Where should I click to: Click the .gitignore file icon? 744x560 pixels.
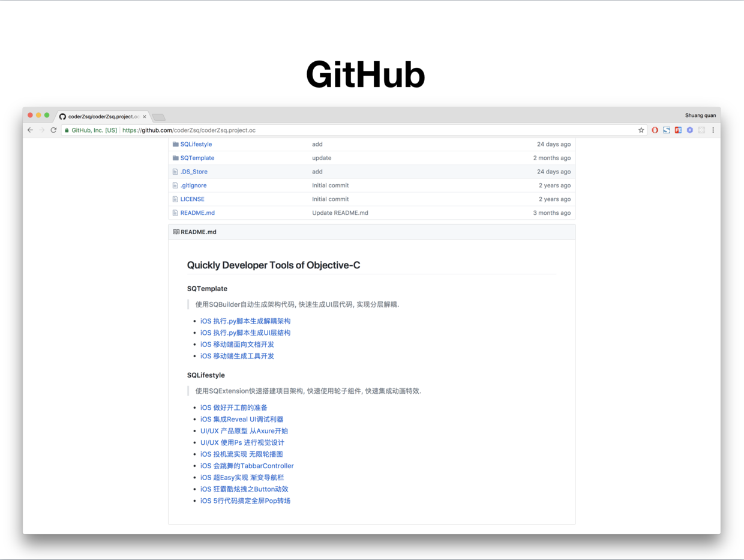175,185
